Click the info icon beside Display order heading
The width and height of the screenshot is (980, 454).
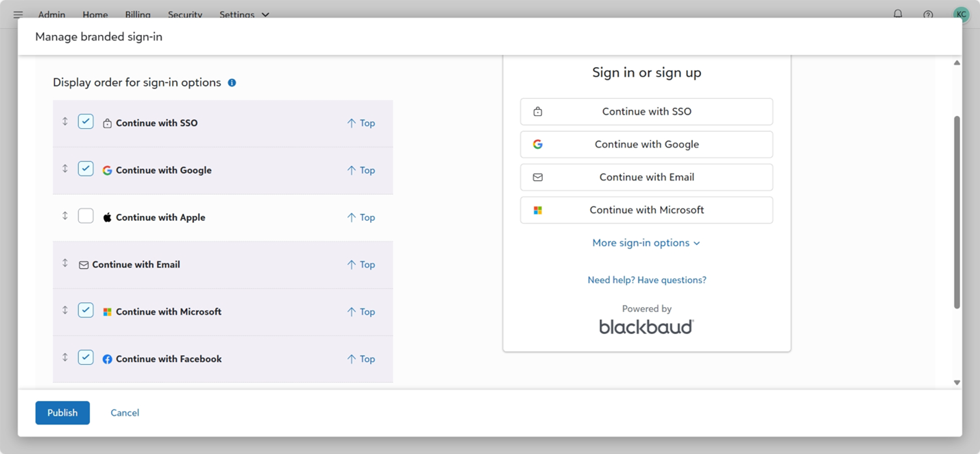(232, 83)
